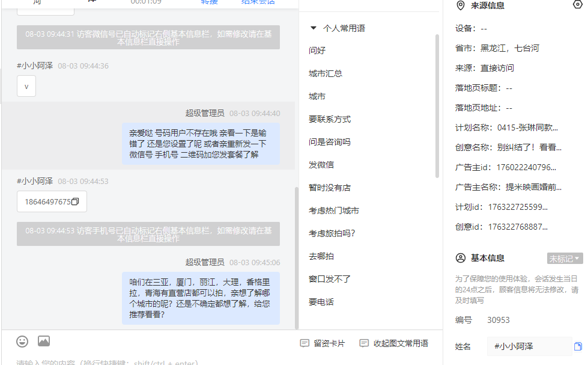
Task: Open the emoji picker
Action: (x=22, y=342)
